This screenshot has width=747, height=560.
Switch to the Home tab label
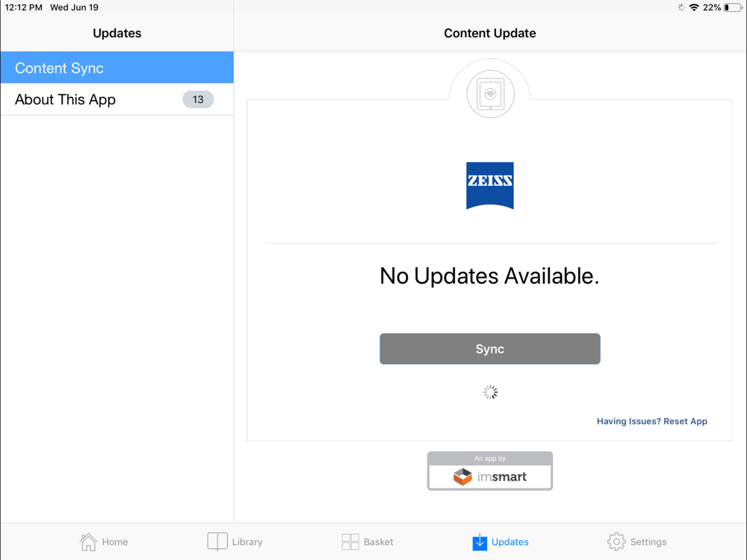click(115, 542)
